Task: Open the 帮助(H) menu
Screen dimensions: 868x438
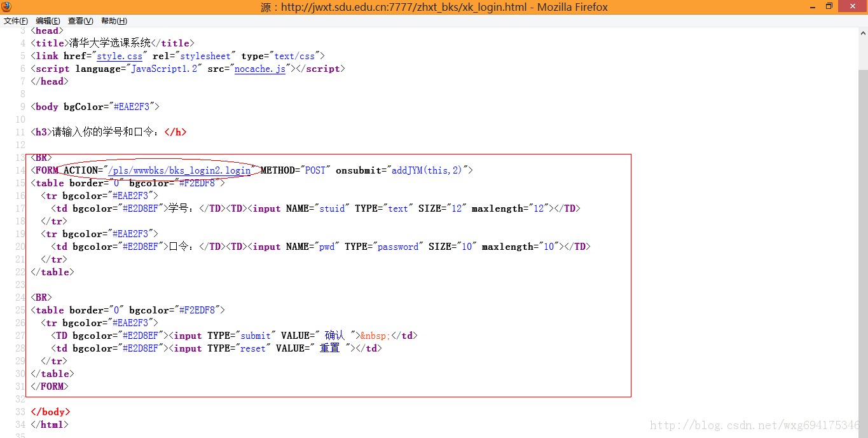Action: (114, 21)
